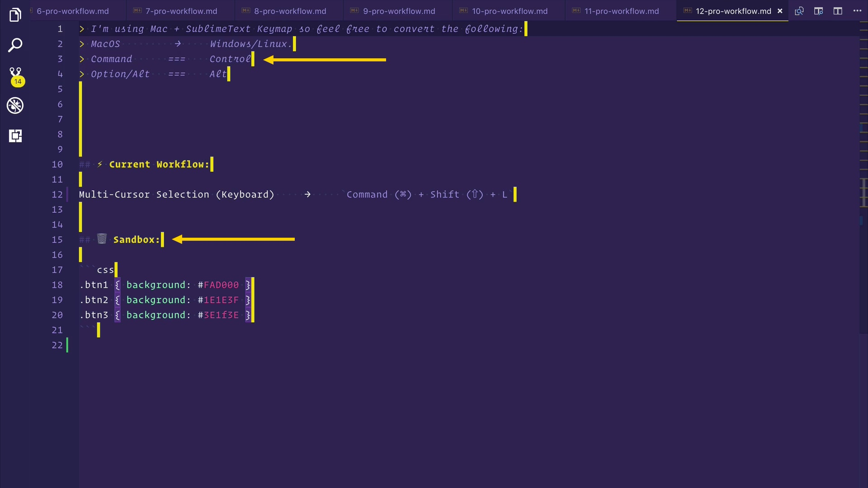868x488 pixels.
Task: Click line number 15 in gutter
Action: tap(57, 240)
